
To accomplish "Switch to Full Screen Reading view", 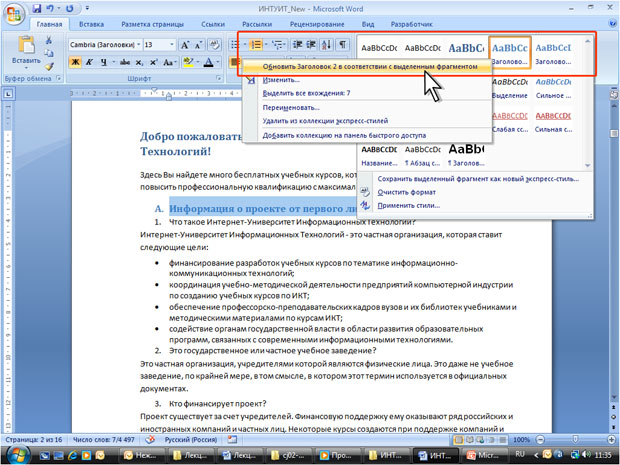I will pyautogui.click(x=470, y=440).
